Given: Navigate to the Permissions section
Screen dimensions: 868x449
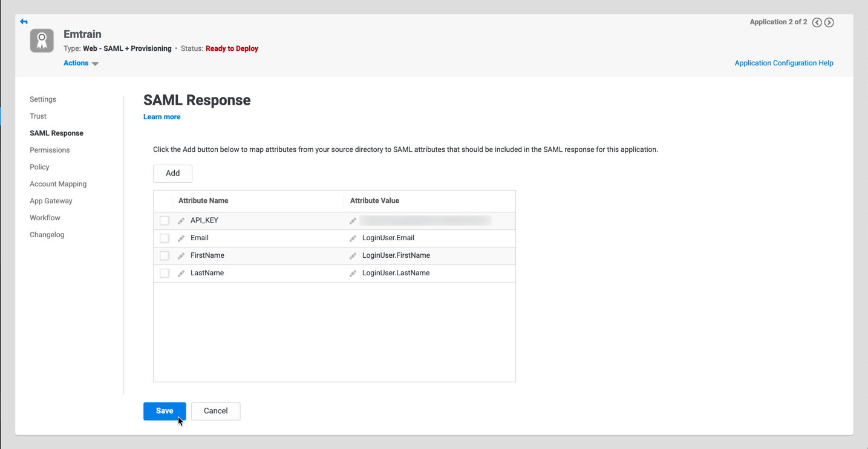Looking at the screenshot, I should [x=50, y=149].
